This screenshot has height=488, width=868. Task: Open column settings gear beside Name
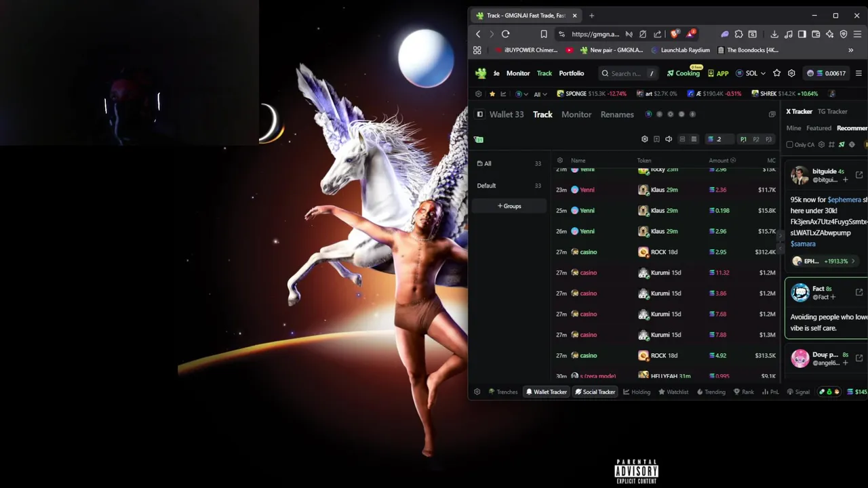pyautogui.click(x=559, y=161)
